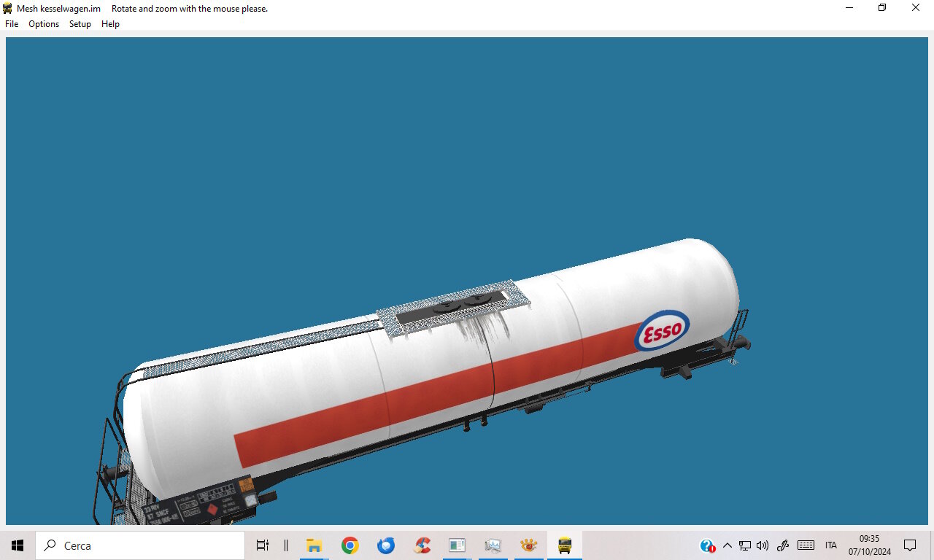Select the yellow train app in the taskbar

565,545
